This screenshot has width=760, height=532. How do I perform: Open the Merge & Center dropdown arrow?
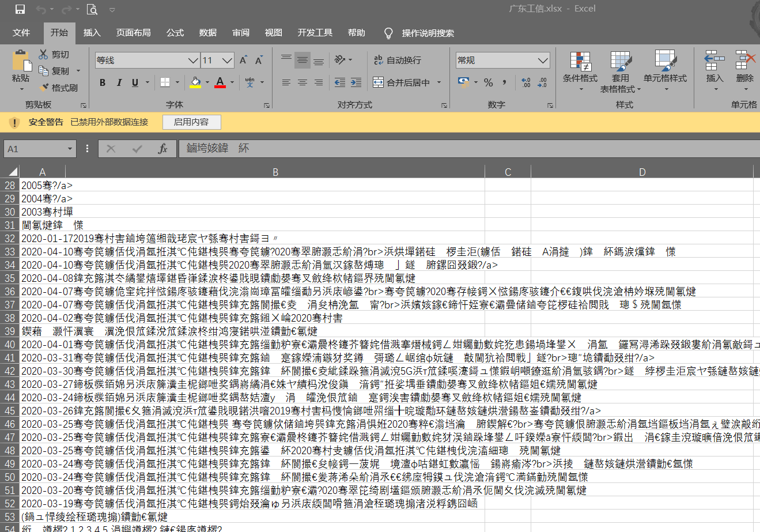click(439, 82)
